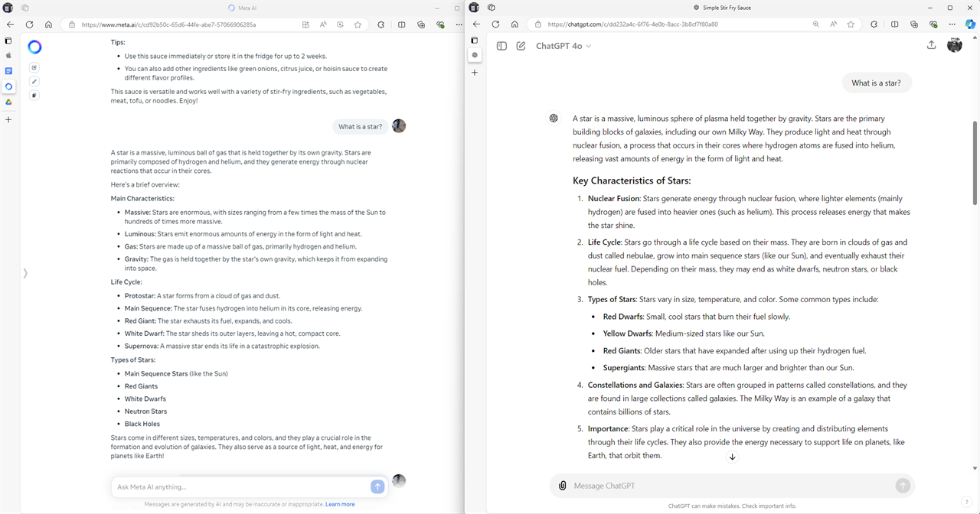Open the ChatGPT 4o model dropdown
980x514 pixels.
point(563,46)
